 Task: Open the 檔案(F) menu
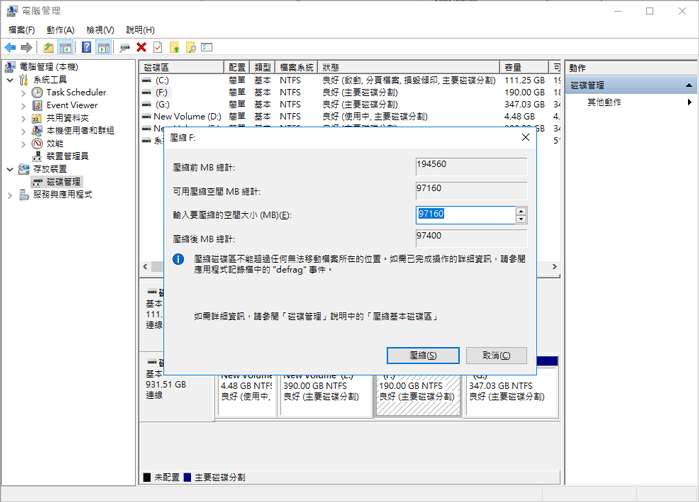pos(21,30)
